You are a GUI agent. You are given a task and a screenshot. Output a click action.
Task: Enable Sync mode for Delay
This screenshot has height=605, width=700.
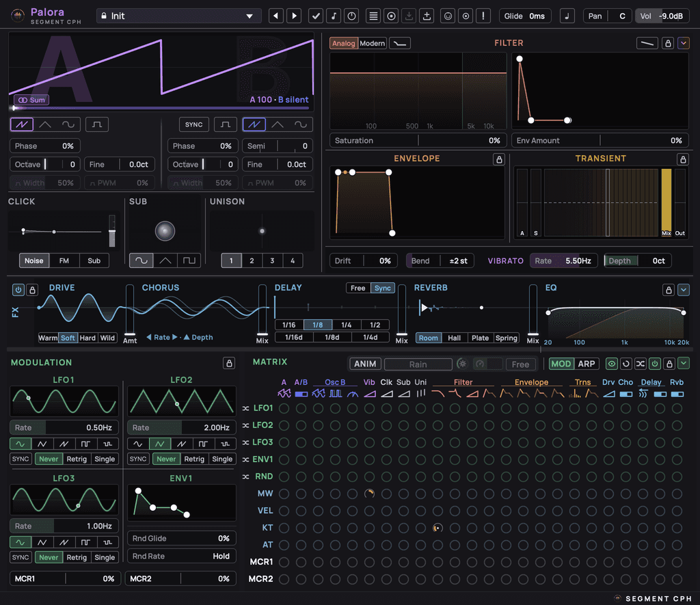point(383,288)
